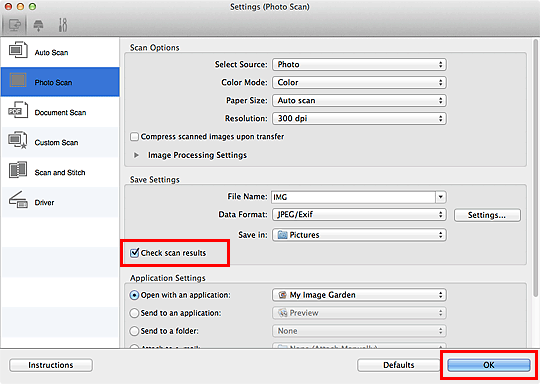
Task: Click the Auto Scan icon in sidebar
Action: [17, 50]
